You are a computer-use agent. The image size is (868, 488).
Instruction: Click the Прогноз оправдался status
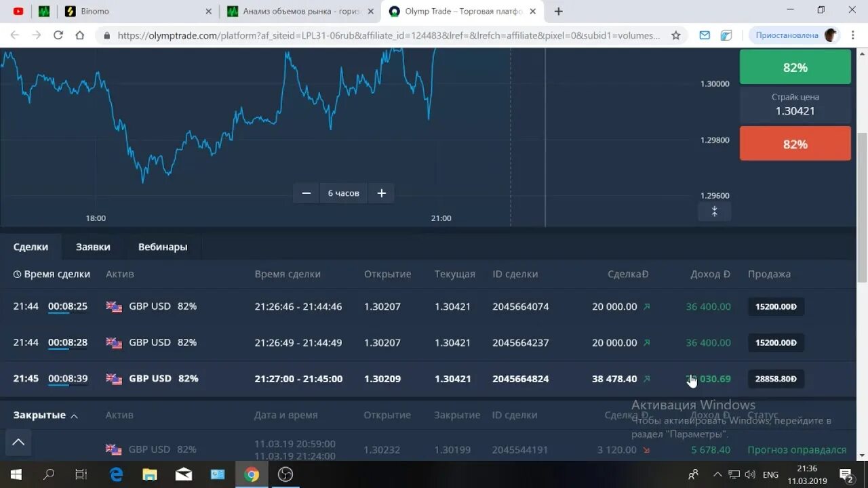[x=797, y=449]
